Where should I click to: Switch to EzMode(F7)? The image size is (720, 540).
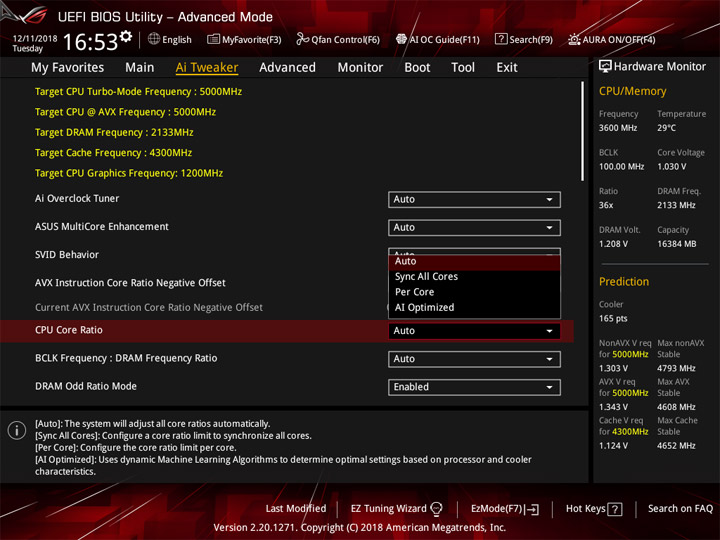497,509
